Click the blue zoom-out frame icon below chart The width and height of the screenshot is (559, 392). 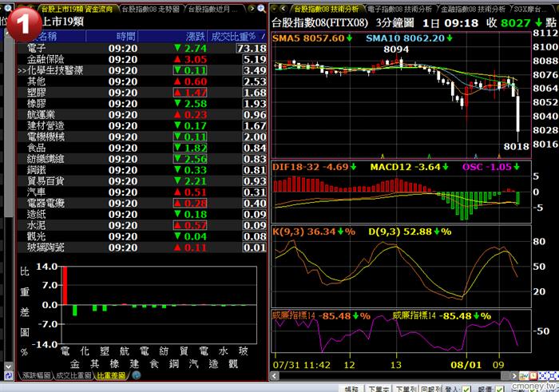[x=543, y=375]
